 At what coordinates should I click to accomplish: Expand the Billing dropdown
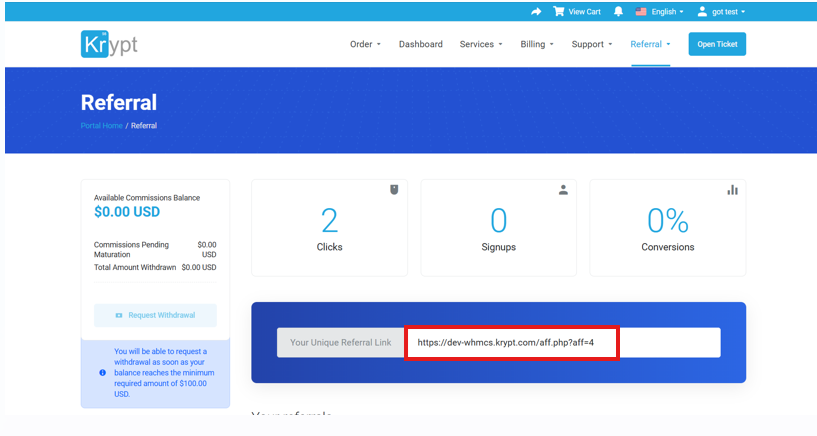pyautogui.click(x=537, y=44)
